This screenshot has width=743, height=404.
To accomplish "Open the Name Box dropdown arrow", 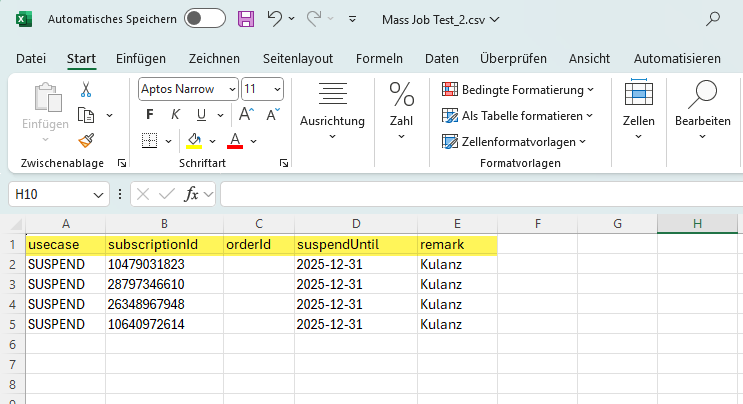I will (98, 193).
